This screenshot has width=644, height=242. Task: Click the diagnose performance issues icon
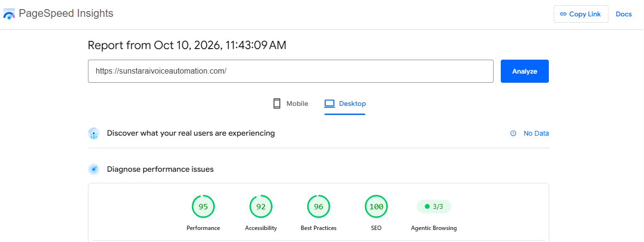point(94,169)
